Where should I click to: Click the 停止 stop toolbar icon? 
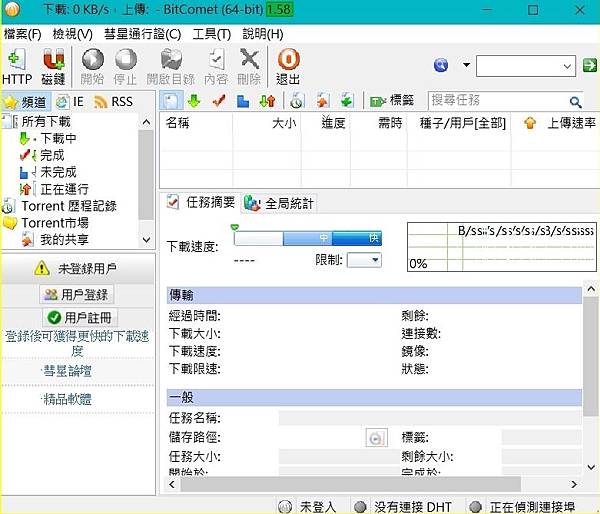126,59
